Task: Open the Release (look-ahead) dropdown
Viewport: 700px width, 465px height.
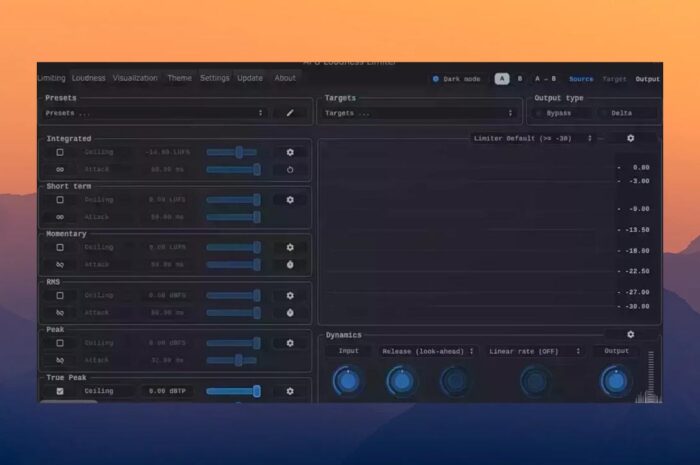Action: 427,351
